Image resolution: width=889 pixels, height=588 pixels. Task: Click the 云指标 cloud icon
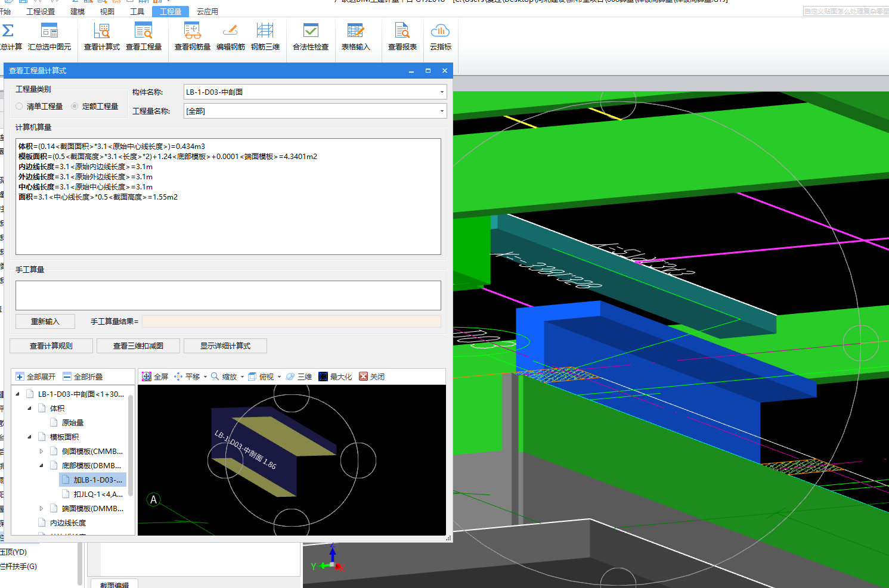coord(440,31)
